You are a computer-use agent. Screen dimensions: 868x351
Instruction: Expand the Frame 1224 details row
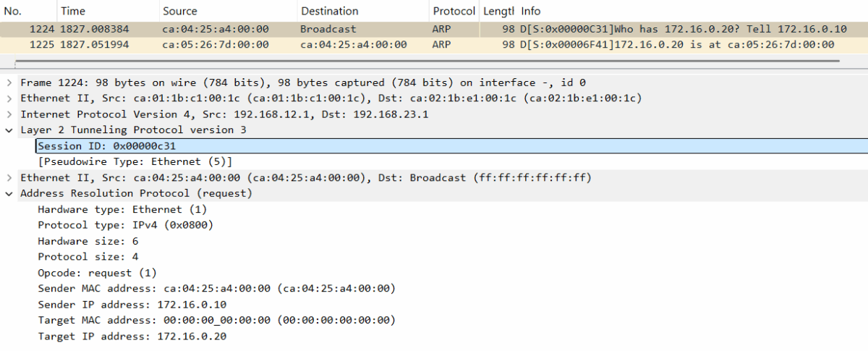[9, 83]
